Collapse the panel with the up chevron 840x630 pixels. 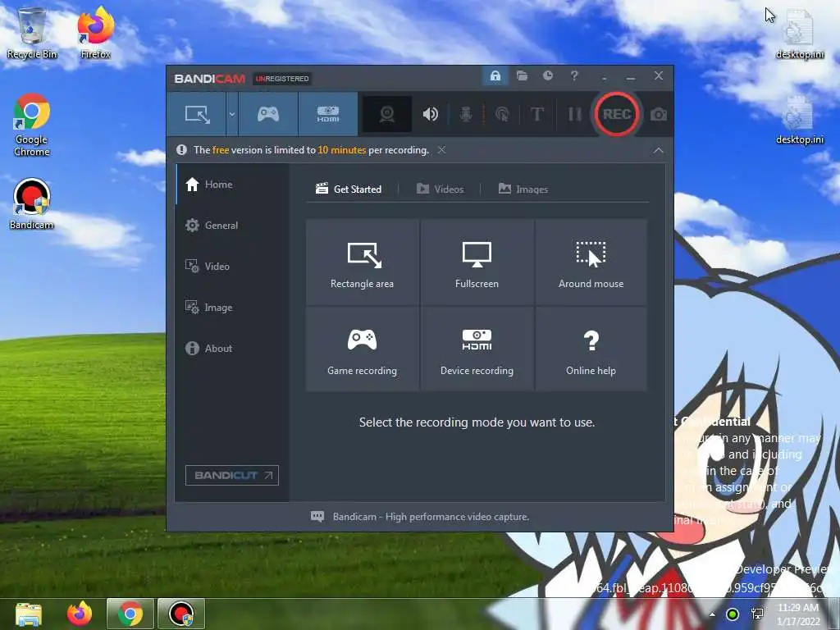659,151
